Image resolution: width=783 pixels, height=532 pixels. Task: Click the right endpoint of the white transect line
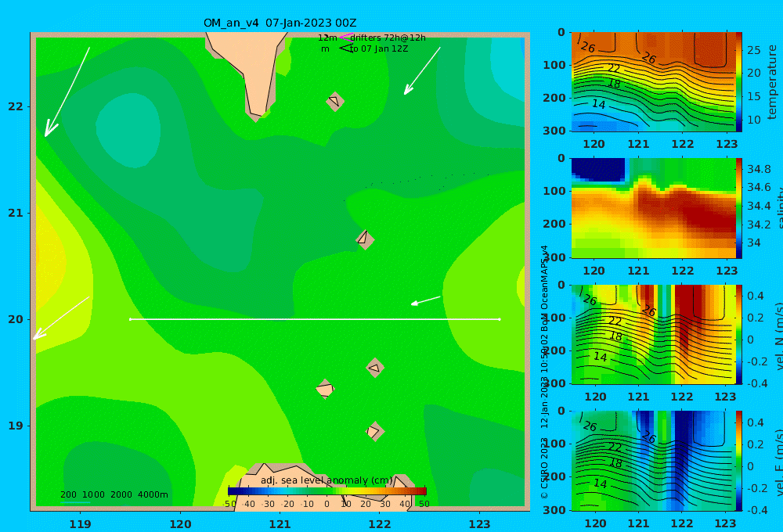(500, 319)
